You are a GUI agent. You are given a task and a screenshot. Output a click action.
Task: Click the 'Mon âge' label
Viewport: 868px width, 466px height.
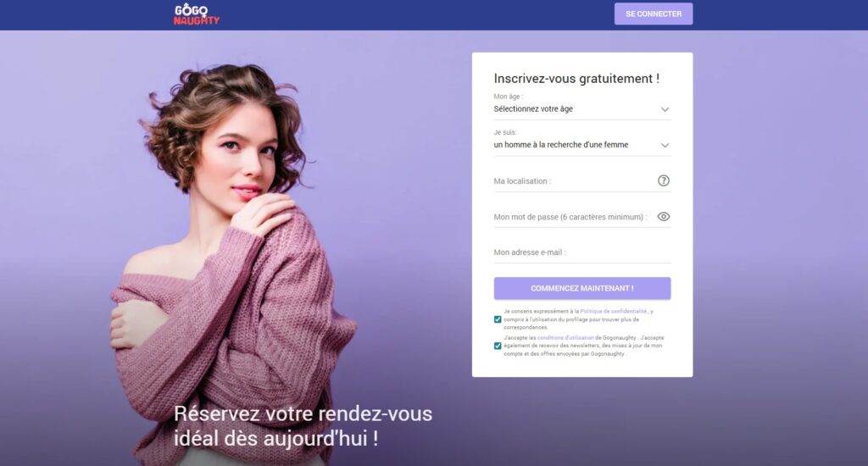tap(508, 97)
